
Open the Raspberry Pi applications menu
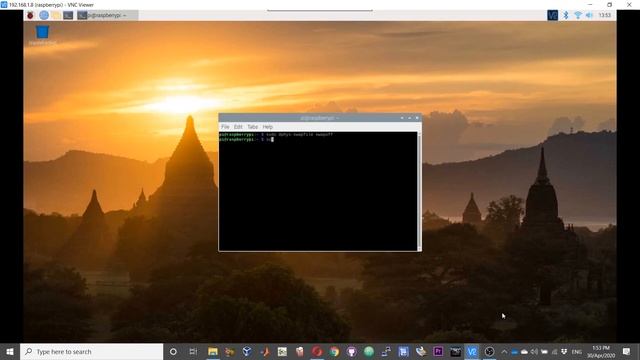point(30,16)
